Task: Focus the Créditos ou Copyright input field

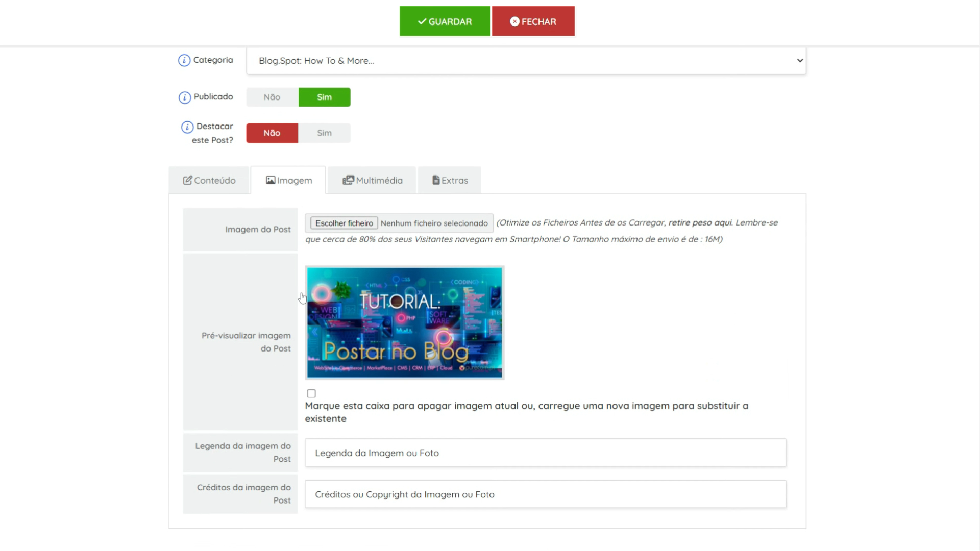Action: point(545,494)
